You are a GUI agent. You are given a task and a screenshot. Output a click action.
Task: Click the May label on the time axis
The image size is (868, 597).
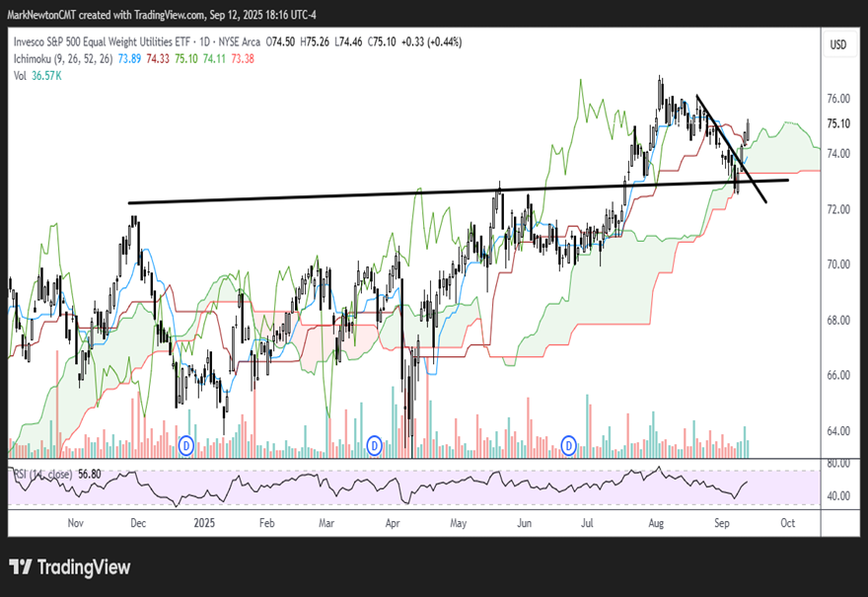coord(459,523)
